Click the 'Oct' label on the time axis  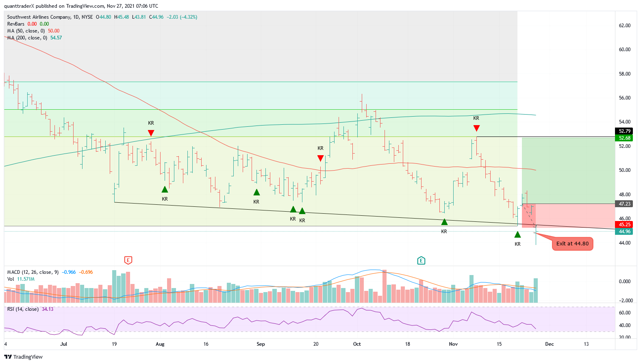click(x=357, y=344)
